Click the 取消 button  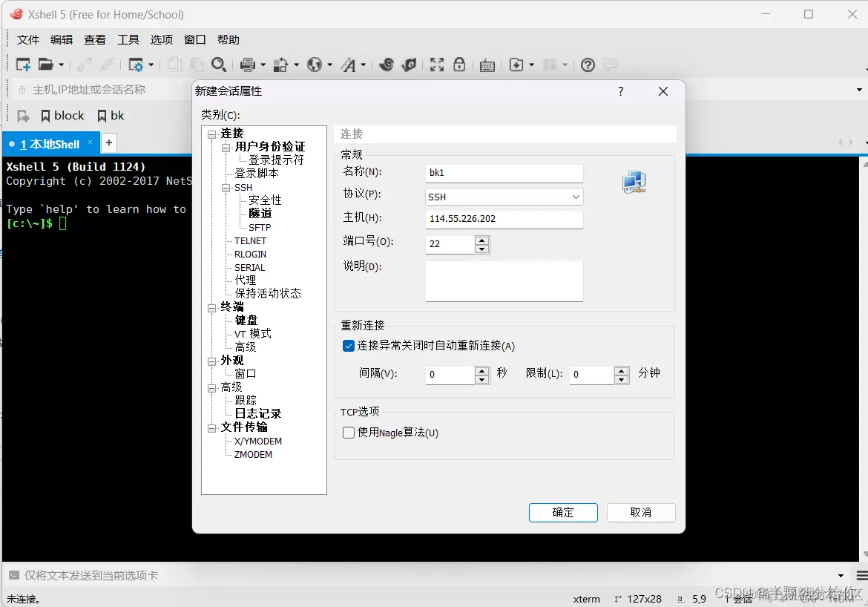coord(641,513)
